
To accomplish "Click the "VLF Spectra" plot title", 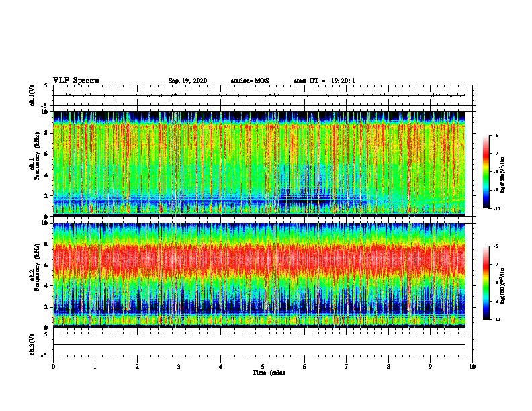I will [76, 81].
